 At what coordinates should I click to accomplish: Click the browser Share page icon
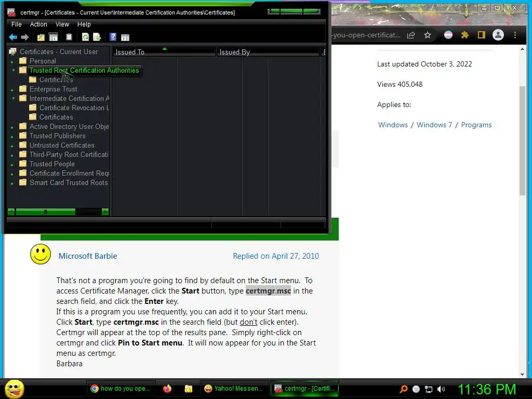coord(411,35)
